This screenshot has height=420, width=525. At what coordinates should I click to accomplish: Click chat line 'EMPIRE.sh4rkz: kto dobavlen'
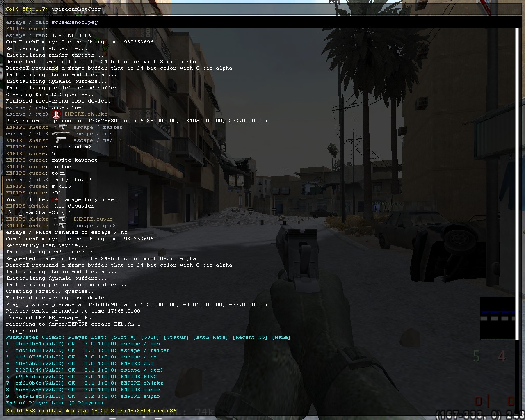pos(50,206)
